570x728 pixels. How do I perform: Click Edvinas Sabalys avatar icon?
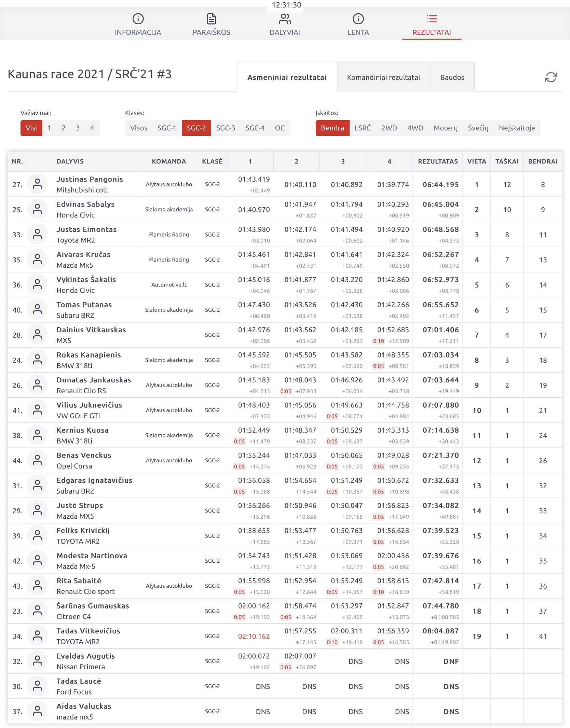37,209
